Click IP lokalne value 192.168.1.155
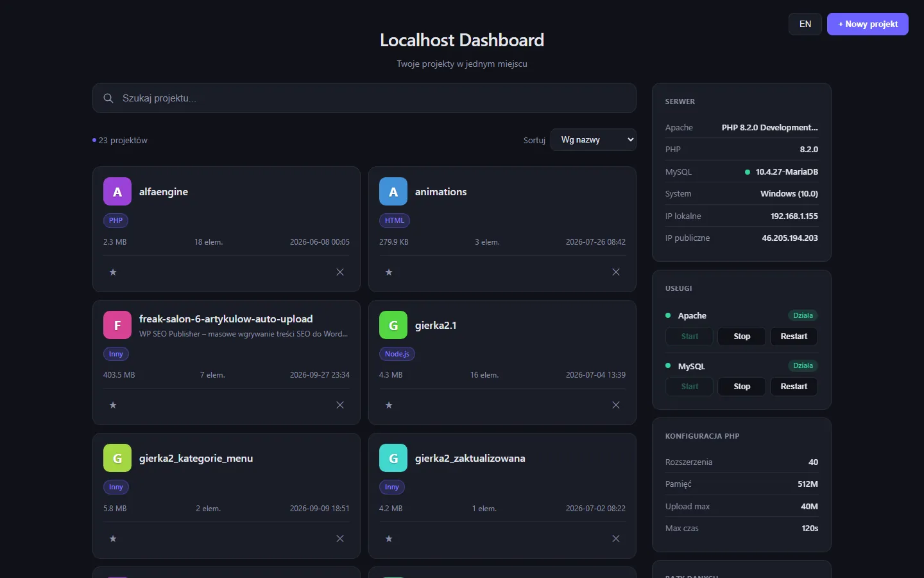 coord(794,216)
